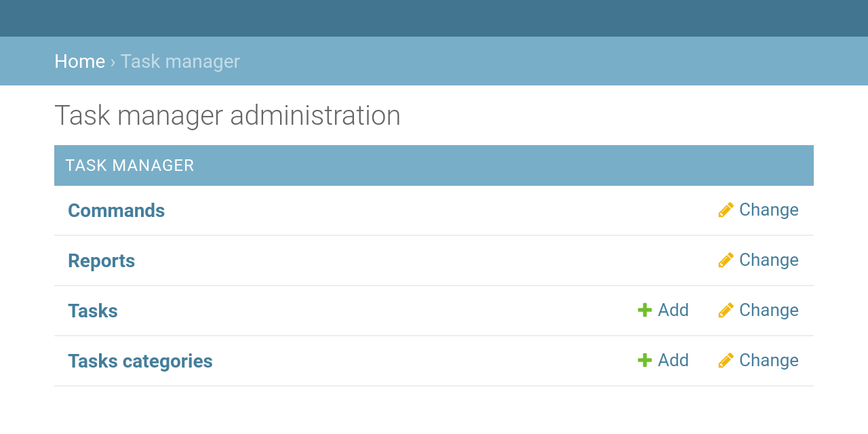Select the Change text for Tasks categories
The image size is (868, 434).
(x=768, y=361)
